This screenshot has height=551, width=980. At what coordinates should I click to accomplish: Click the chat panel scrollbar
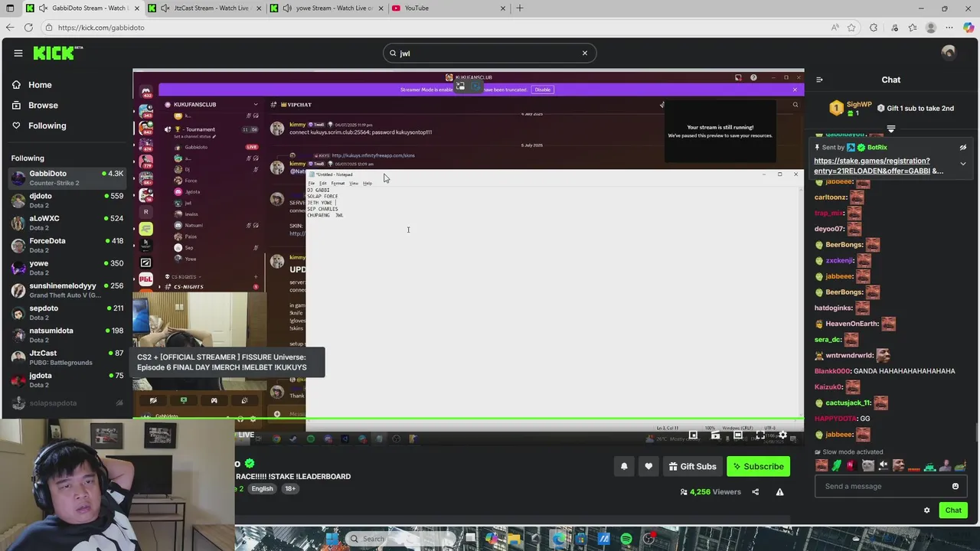pyautogui.click(x=976, y=431)
